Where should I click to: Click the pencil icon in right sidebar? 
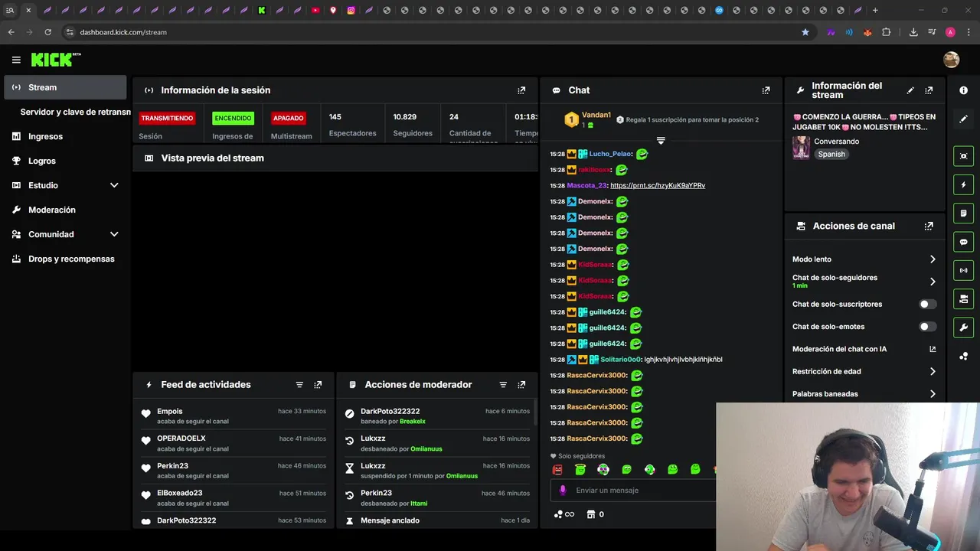click(x=963, y=119)
